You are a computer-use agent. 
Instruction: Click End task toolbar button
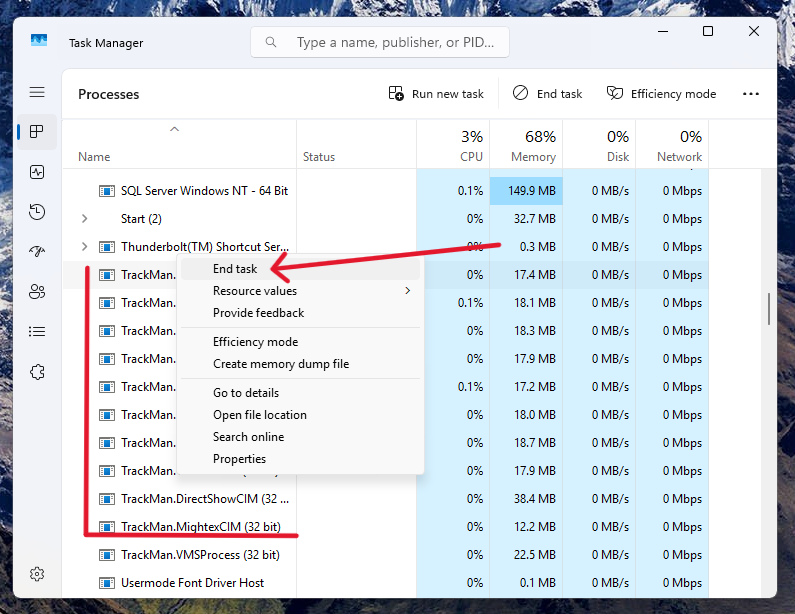click(x=548, y=94)
